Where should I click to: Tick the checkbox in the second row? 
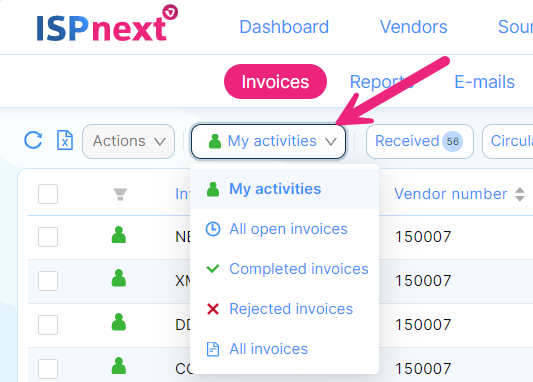[x=48, y=281]
